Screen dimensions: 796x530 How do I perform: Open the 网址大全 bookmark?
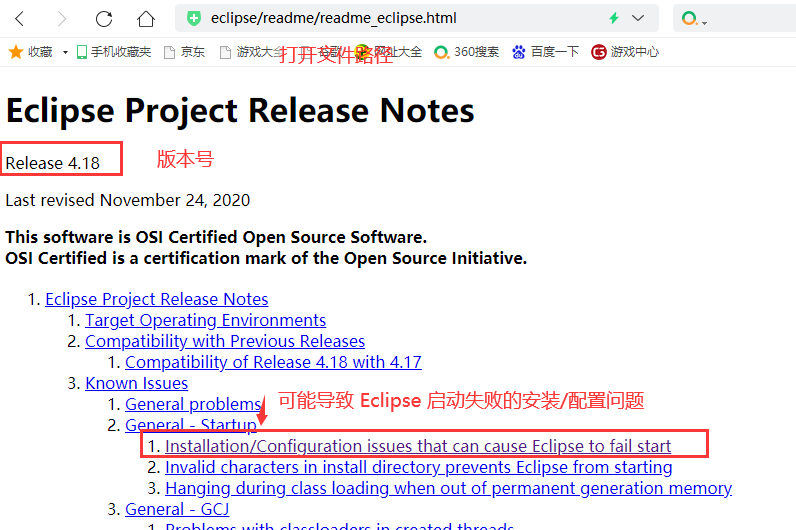point(389,52)
